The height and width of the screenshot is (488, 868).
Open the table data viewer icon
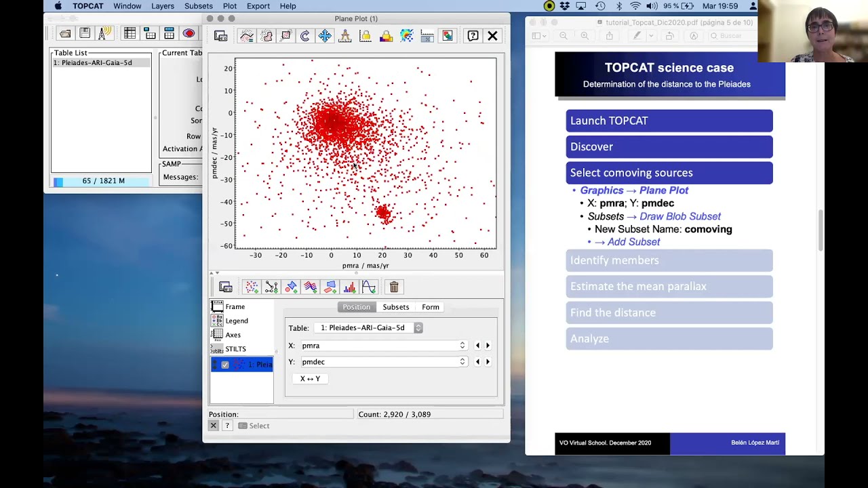point(130,33)
